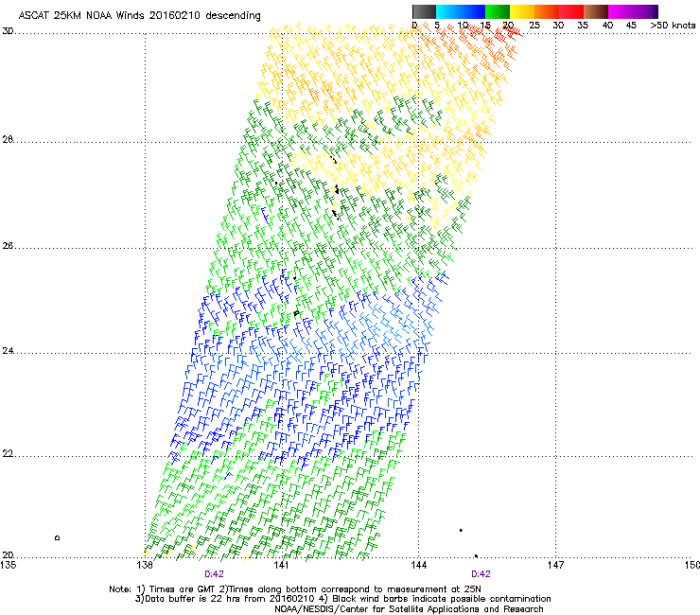Image resolution: width=700 pixels, height=615 pixels.
Task: Click the green segment of the wind speed legend
Action: tap(498, 11)
